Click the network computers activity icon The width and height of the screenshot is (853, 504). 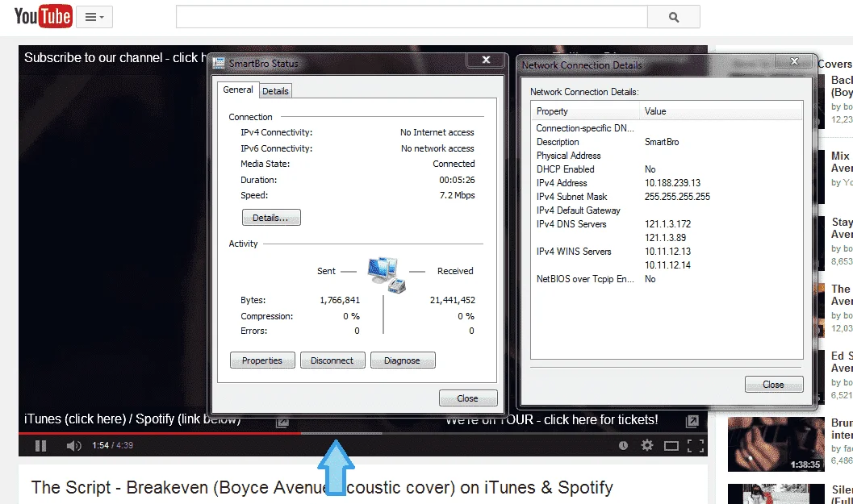coord(387,274)
